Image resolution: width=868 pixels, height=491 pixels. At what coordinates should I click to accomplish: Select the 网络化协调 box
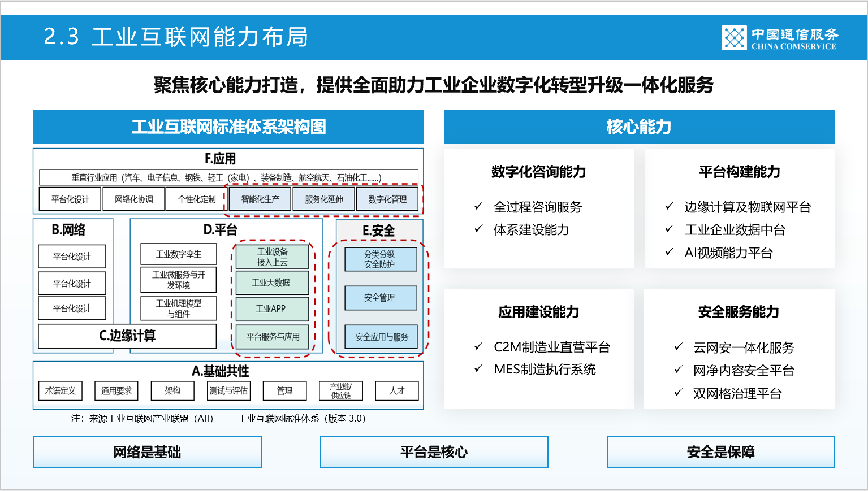[x=133, y=199]
